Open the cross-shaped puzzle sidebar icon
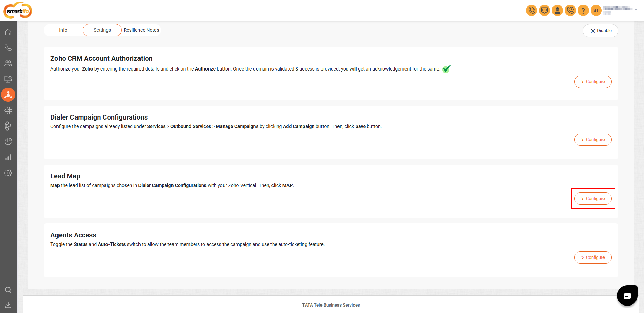Viewport: 644px width, 313px height. pyautogui.click(x=8, y=110)
